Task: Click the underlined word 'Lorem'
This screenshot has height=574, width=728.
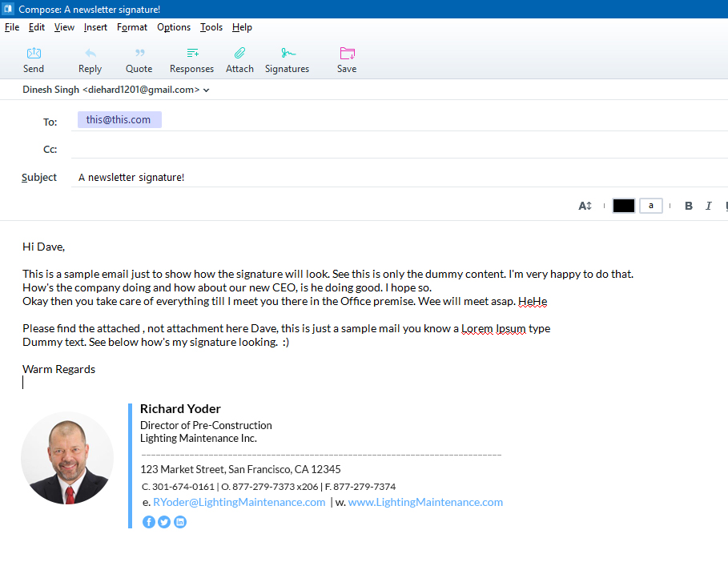Action: [477, 328]
